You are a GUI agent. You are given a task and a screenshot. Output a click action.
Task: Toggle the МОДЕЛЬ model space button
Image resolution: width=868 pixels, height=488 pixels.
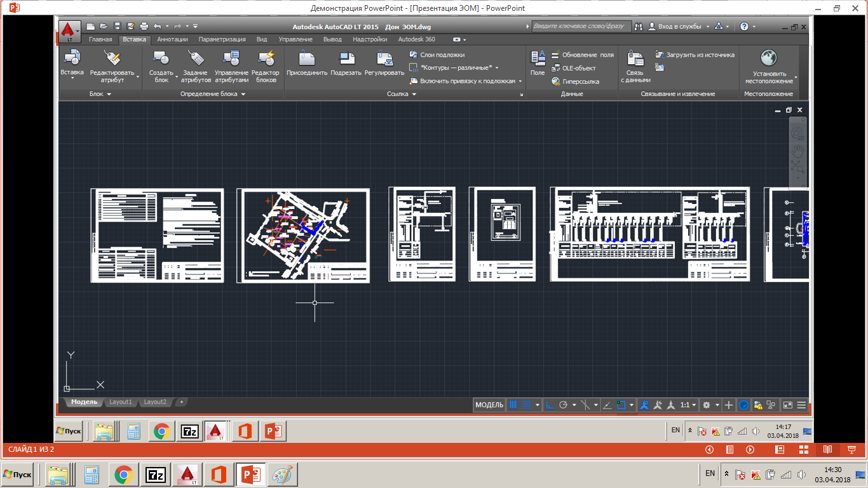(489, 405)
